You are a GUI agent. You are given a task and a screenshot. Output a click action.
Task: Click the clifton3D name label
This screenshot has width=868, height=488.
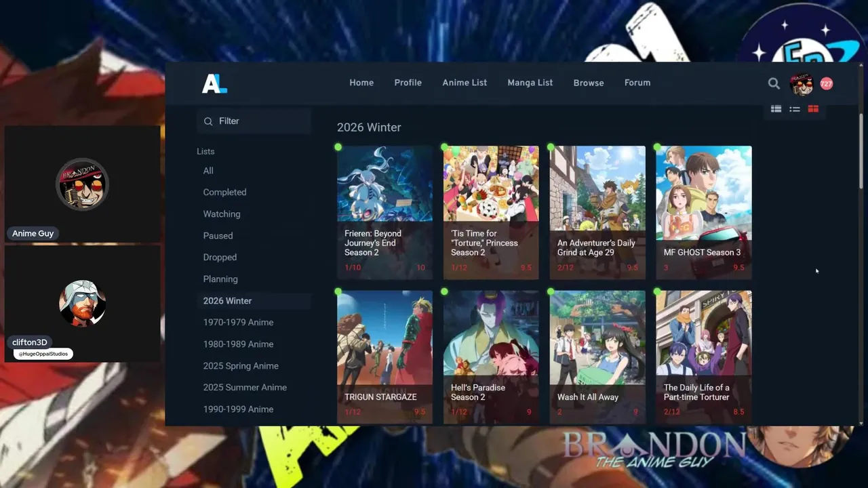(30, 342)
